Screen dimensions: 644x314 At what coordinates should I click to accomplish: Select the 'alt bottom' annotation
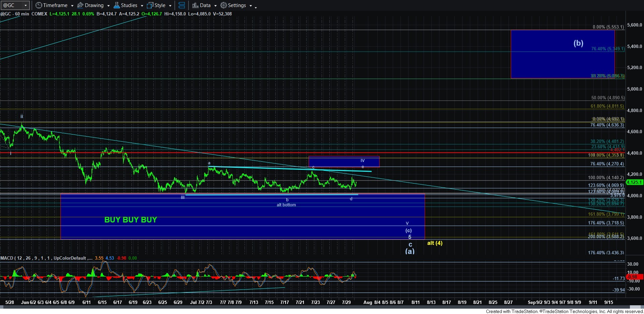[286, 205]
